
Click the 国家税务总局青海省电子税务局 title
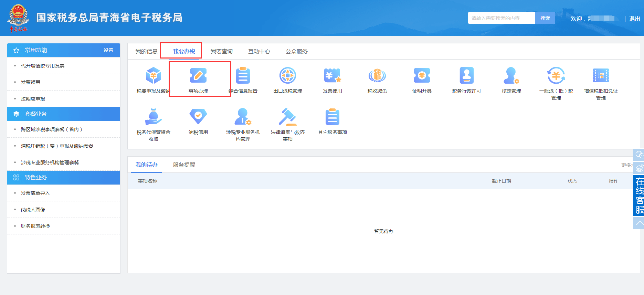pos(109,18)
